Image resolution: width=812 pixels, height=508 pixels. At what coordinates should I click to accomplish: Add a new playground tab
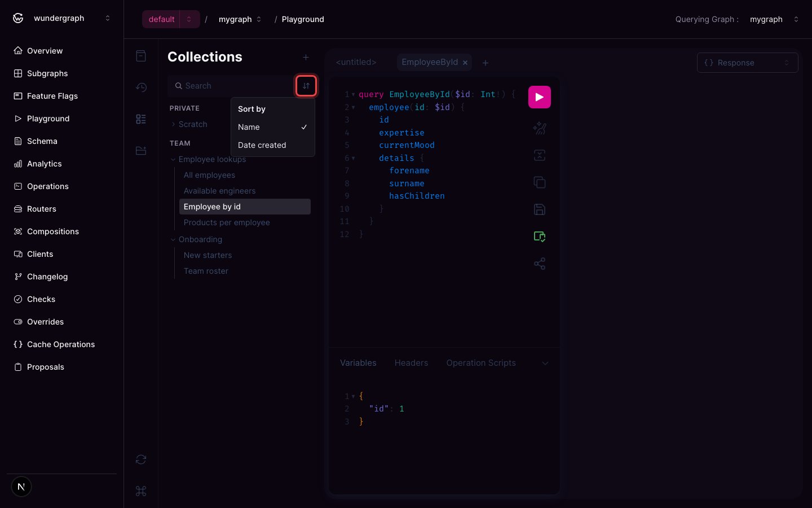[x=486, y=63]
